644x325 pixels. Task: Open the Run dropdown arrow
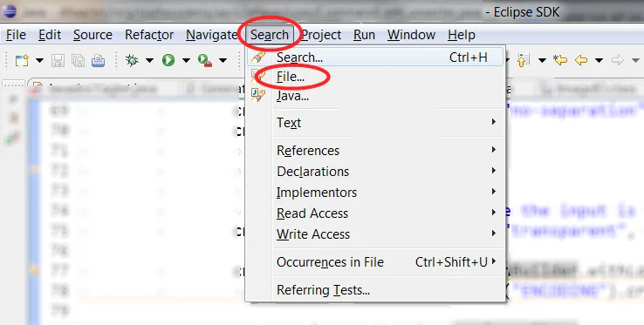click(186, 60)
